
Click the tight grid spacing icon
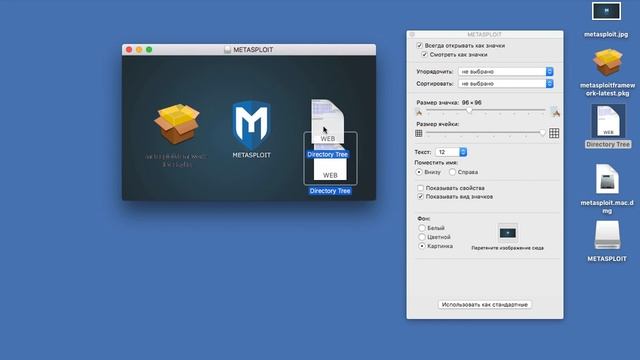click(x=418, y=133)
